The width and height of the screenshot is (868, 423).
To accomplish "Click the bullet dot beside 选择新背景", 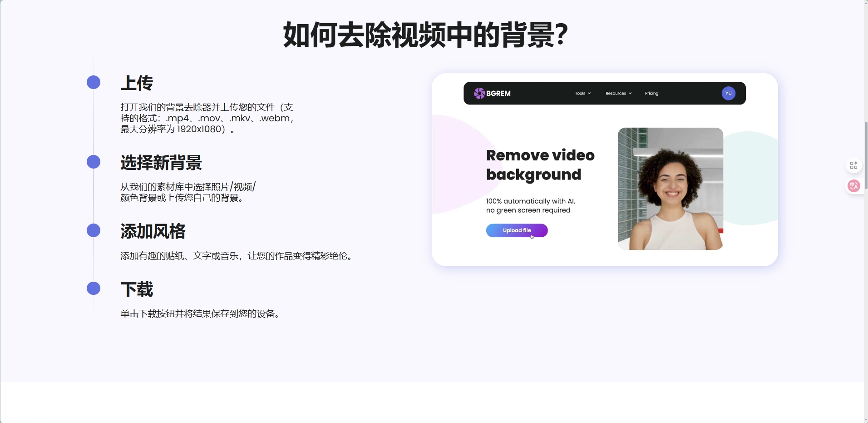I will [x=94, y=162].
